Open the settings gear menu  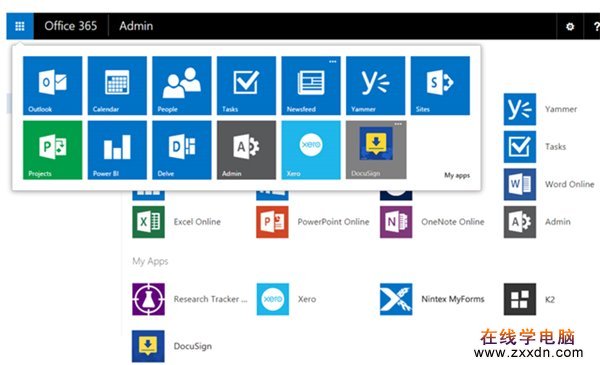pyautogui.click(x=570, y=26)
